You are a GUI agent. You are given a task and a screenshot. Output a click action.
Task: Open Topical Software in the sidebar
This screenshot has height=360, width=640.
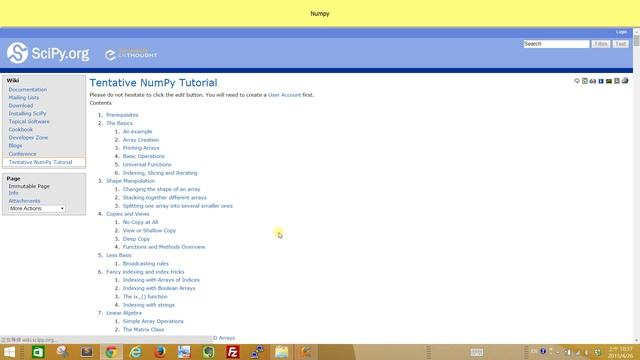(29, 122)
